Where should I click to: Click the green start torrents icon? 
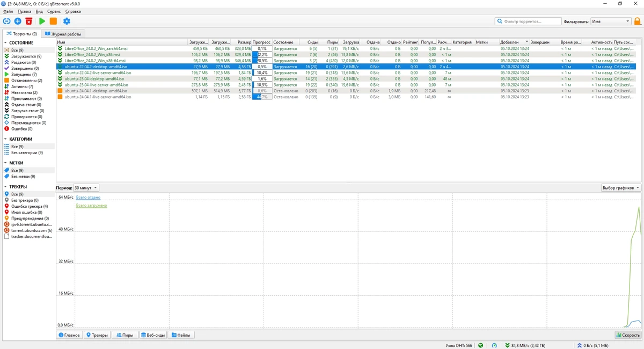coord(42,21)
